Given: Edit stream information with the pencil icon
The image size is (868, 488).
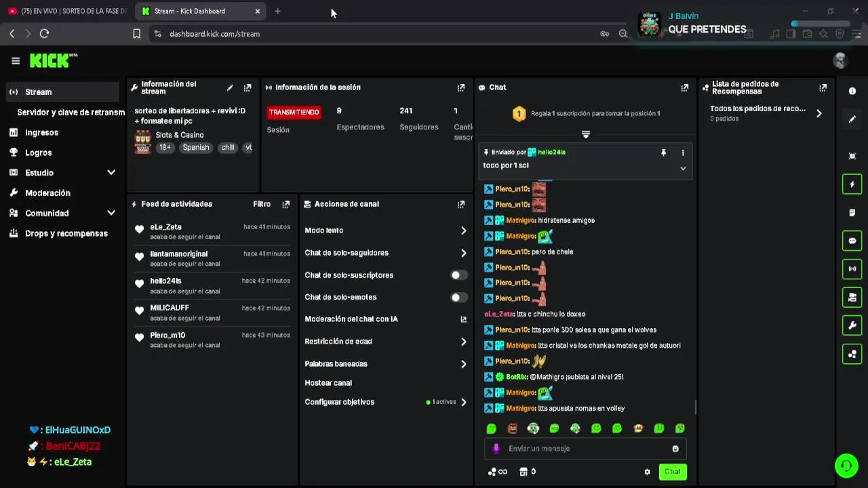Looking at the screenshot, I should [230, 87].
